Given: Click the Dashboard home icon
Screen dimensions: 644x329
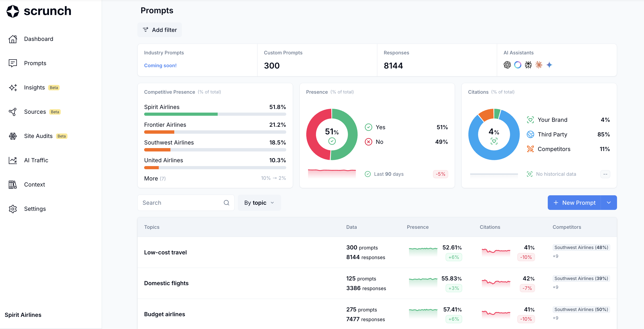Looking at the screenshot, I should pyautogui.click(x=13, y=39).
